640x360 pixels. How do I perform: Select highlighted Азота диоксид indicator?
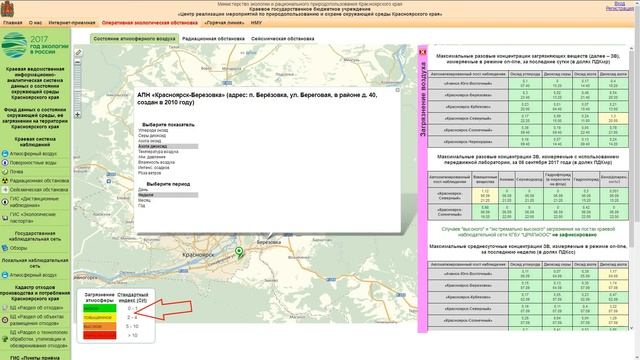click(x=168, y=146)
